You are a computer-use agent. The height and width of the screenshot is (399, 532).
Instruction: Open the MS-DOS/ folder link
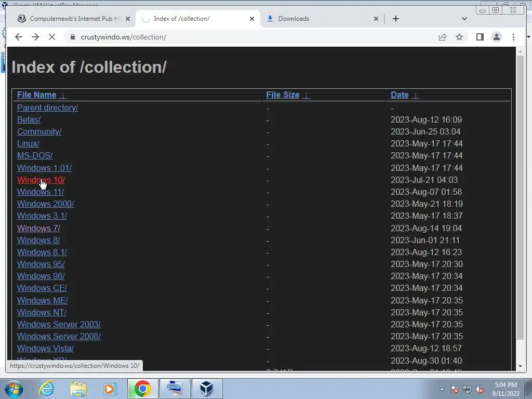coord(35,155)
